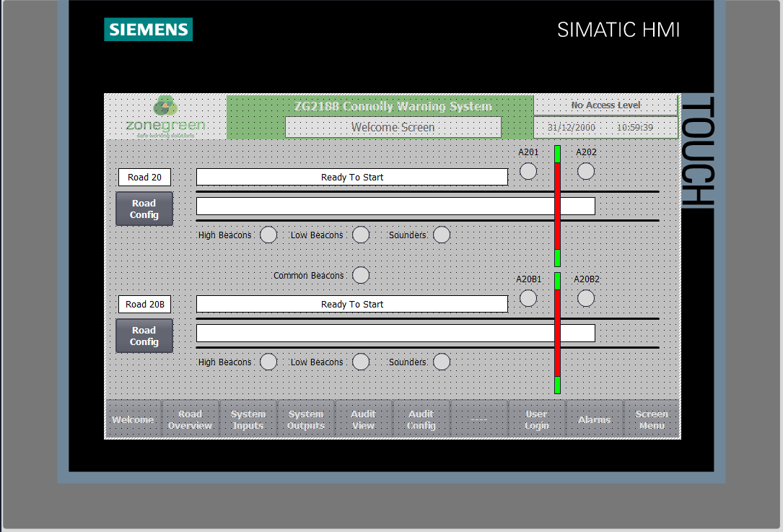Click the No Access Level field

click(x=605, y=105)
